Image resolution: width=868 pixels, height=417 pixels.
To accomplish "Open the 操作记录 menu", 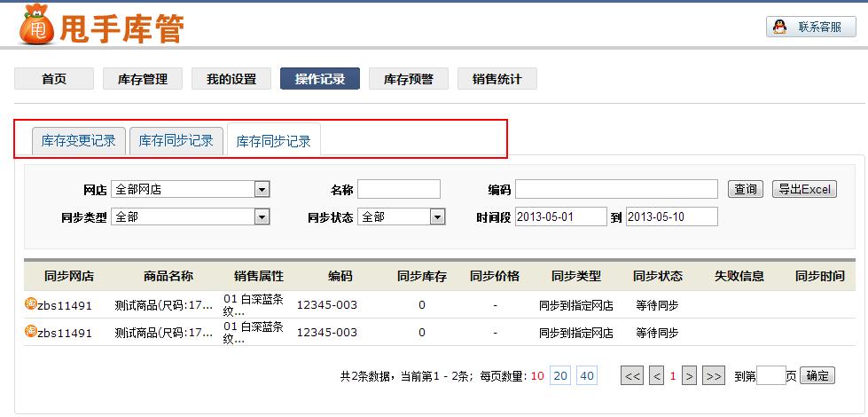I will [x=320, y=79].
